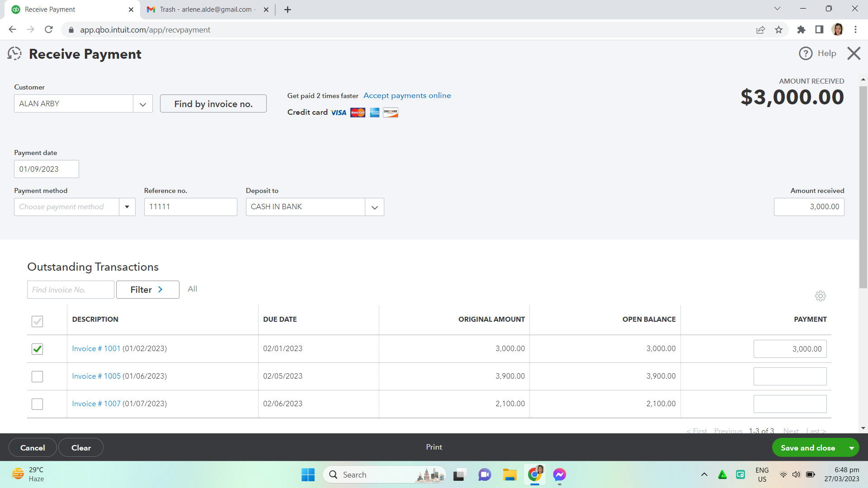
Task: Expand the Deposit to CASH IN BANK dropdown
Action: pyautogui.click(x=374, y=207)
